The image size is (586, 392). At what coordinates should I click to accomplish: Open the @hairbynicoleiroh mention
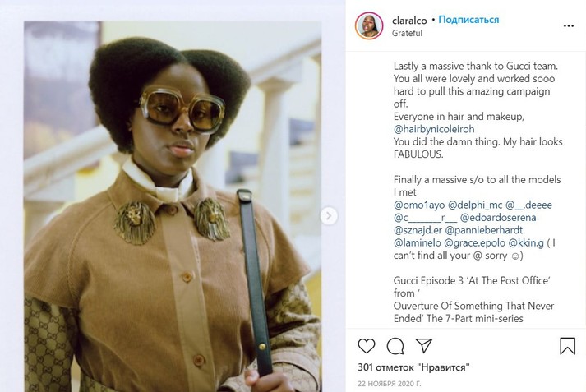pyautogui.click(x=445, y=129)
